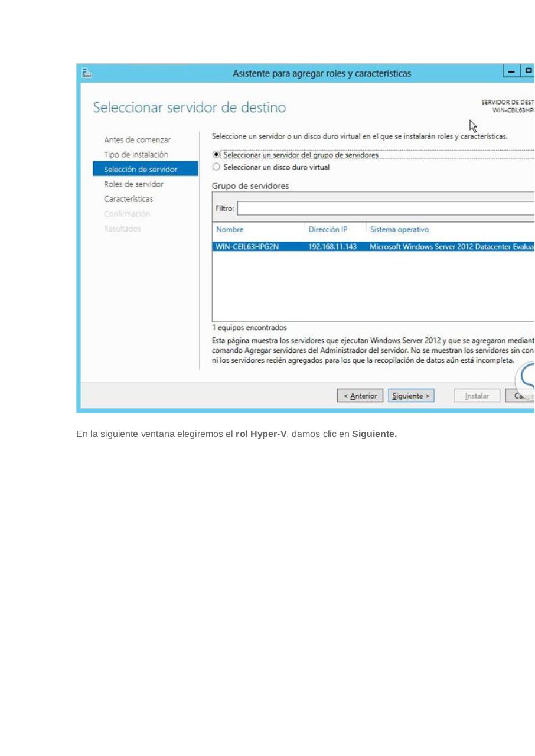535x756 pixels.
Task: Open the 'Características' step
Action: tap(128, 198)
